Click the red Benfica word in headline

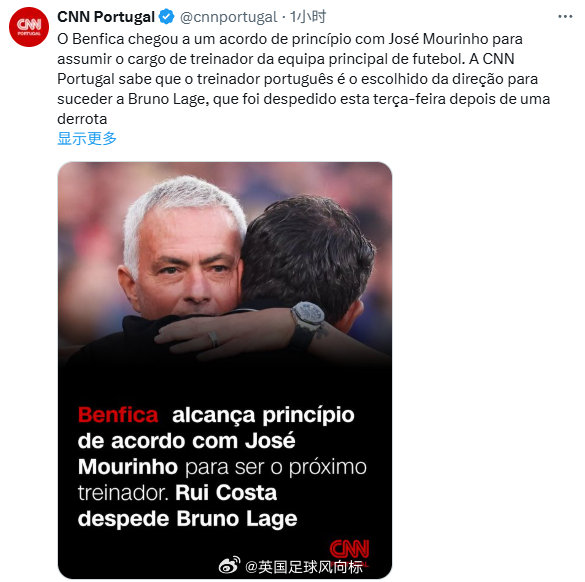[x=118, y=415]
